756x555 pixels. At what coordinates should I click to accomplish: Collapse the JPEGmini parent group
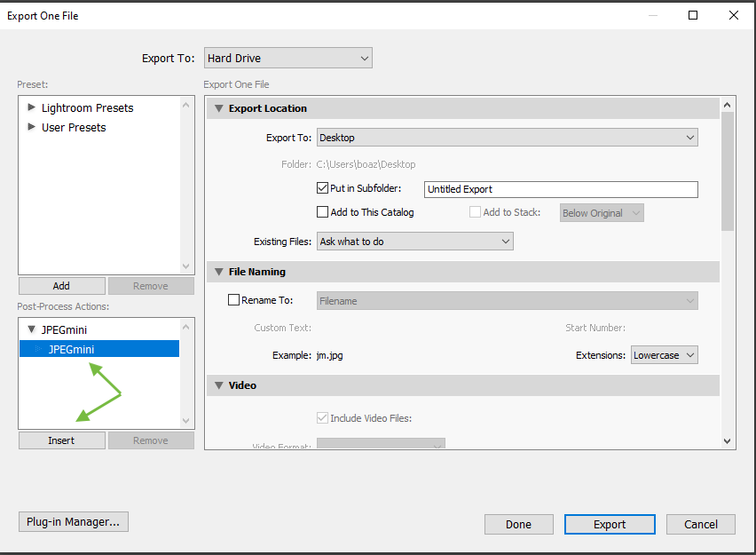click(x=31, y=329)
